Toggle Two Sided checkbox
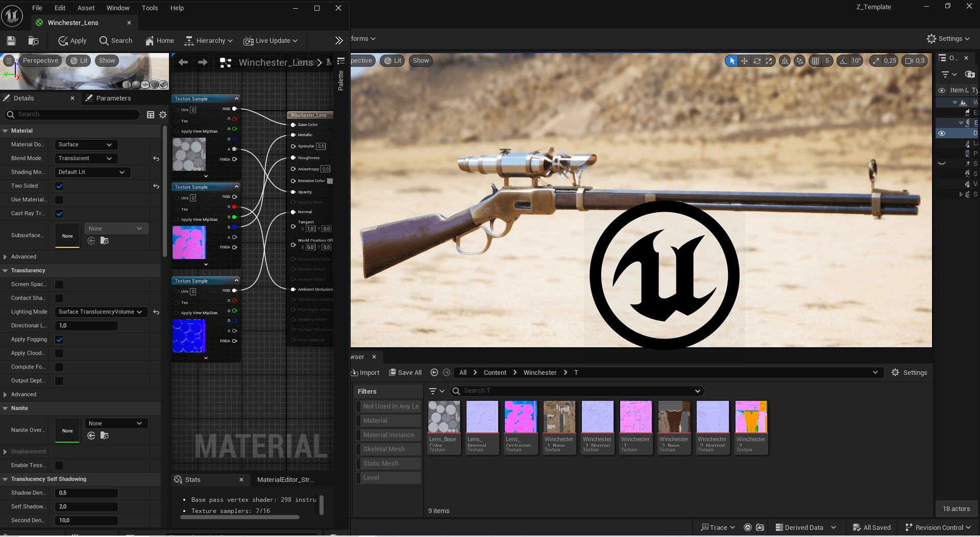 (59, 186)
